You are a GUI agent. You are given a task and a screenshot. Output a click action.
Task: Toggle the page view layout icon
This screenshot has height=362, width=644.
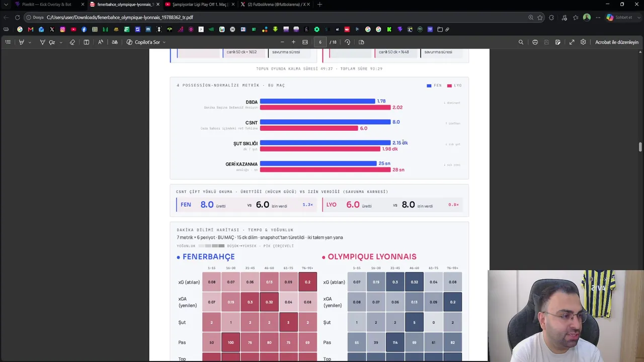87,42
